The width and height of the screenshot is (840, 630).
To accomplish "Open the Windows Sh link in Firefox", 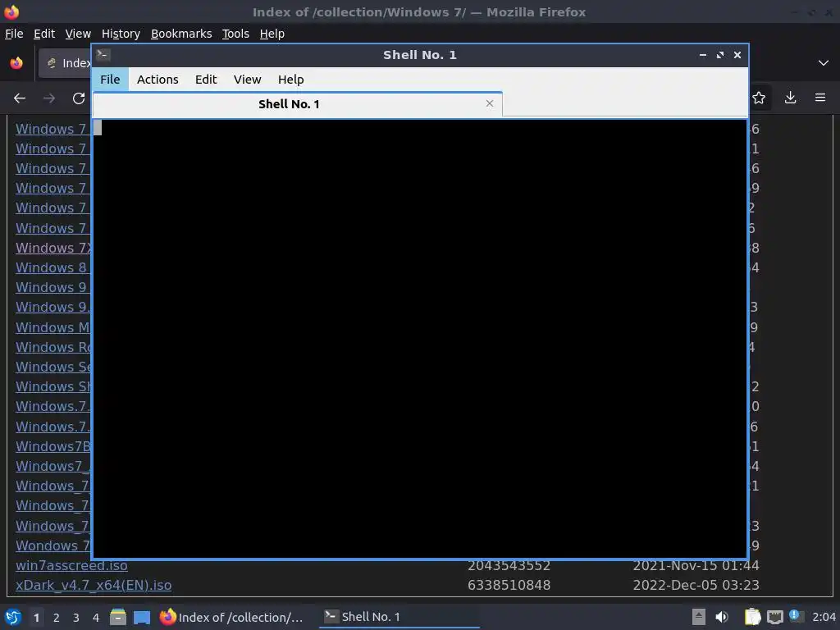I will (x=53, y=387).
